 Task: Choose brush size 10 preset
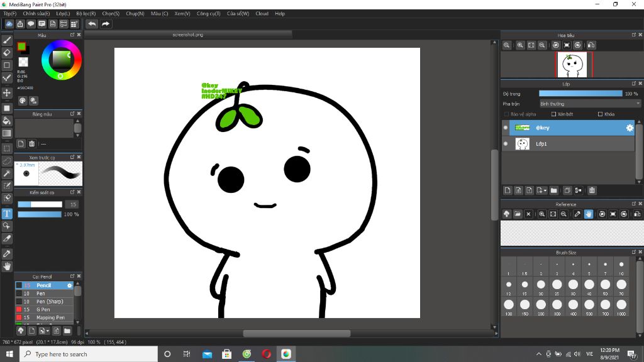pos(621,266)
